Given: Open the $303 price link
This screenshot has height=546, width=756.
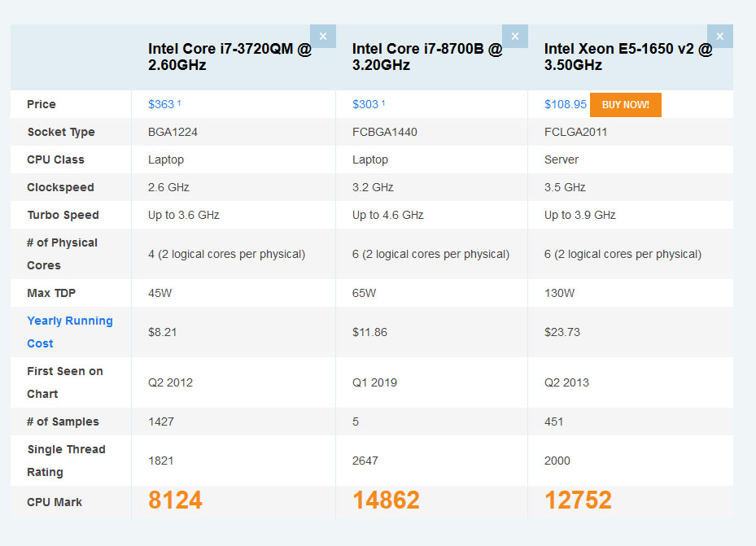Looking at the screenshot, I should [x=365, y=104].
